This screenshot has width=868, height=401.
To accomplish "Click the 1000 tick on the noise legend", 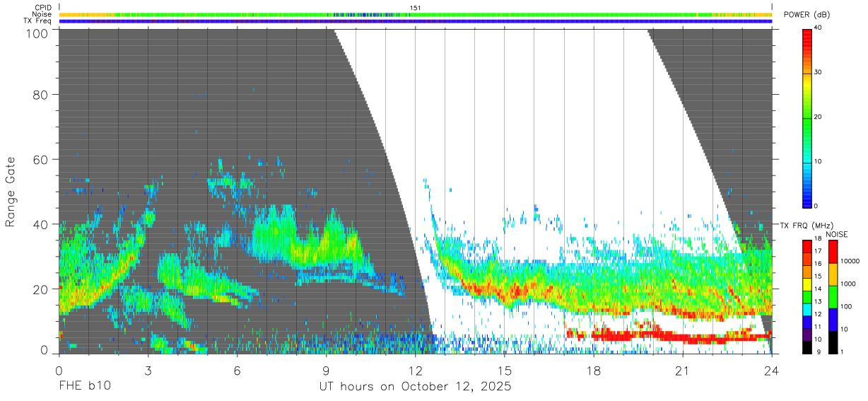I will click(x=847, y=284).
